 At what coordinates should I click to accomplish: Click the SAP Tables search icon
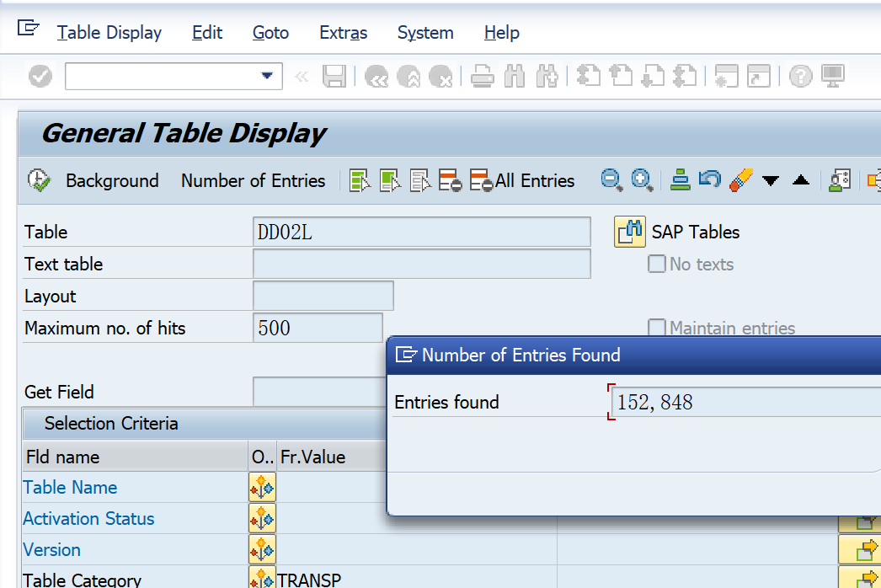click(x=630, y=232)
